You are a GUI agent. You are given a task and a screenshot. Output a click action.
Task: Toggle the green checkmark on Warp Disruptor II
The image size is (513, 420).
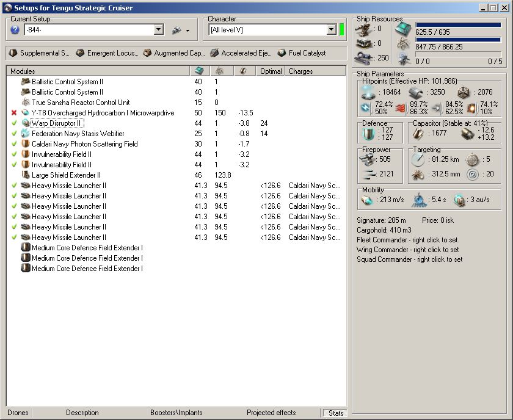[14, 123]
